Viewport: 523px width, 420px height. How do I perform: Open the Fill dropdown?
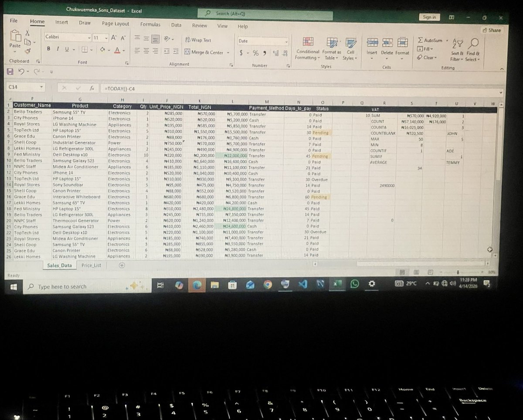(x=425, y=49)
